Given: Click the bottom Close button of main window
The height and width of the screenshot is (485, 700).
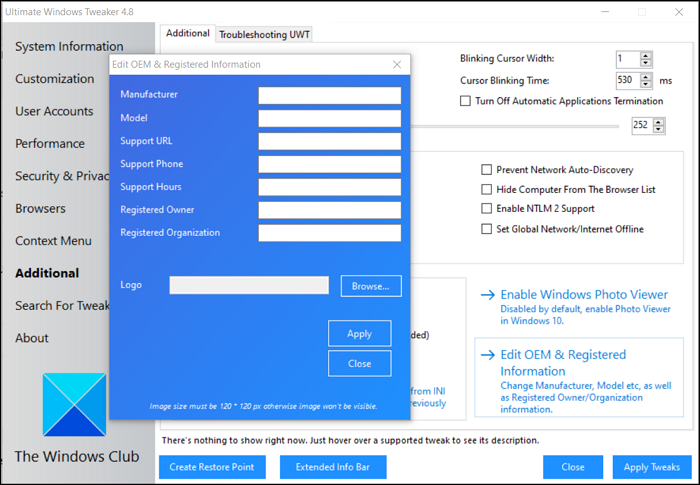Looking at the screenshot, I should (573, 467).
